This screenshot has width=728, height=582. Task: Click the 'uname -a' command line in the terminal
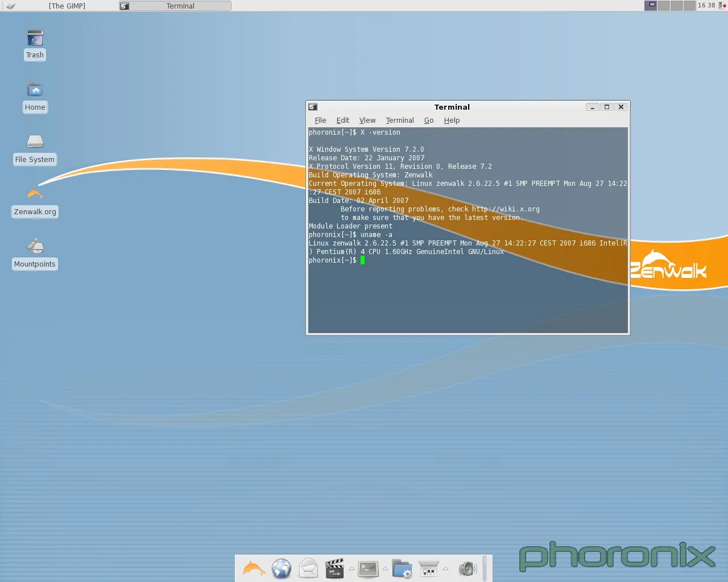[x=350, y=235]
